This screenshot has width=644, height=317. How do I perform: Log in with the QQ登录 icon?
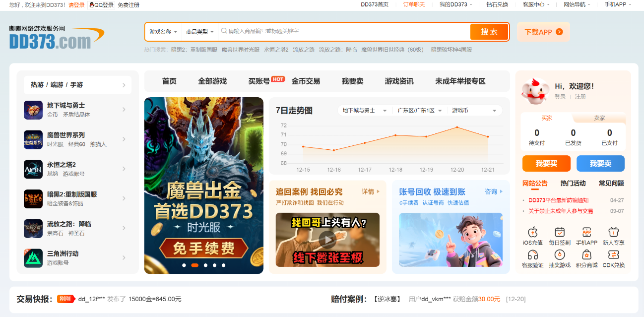(x=91, y=5)
